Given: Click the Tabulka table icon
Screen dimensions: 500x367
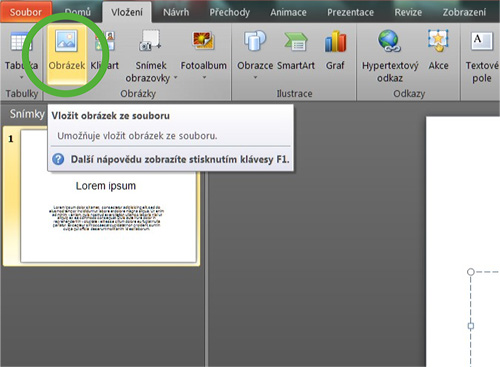Looking at the screenshot, I should [20, 41].
